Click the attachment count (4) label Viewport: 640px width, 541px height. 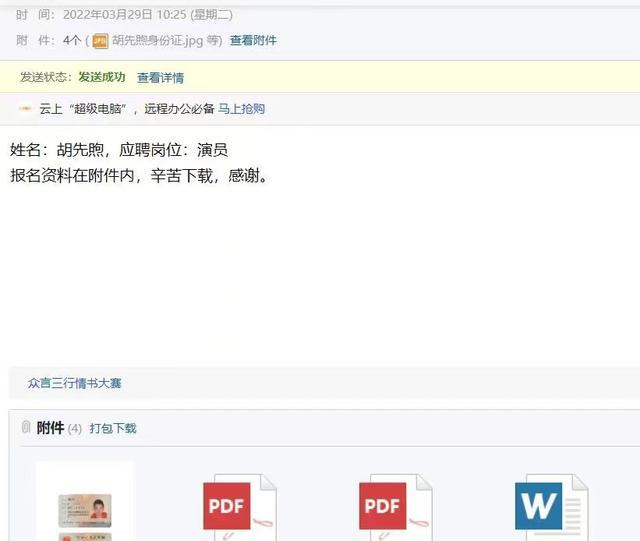(75, 429)
